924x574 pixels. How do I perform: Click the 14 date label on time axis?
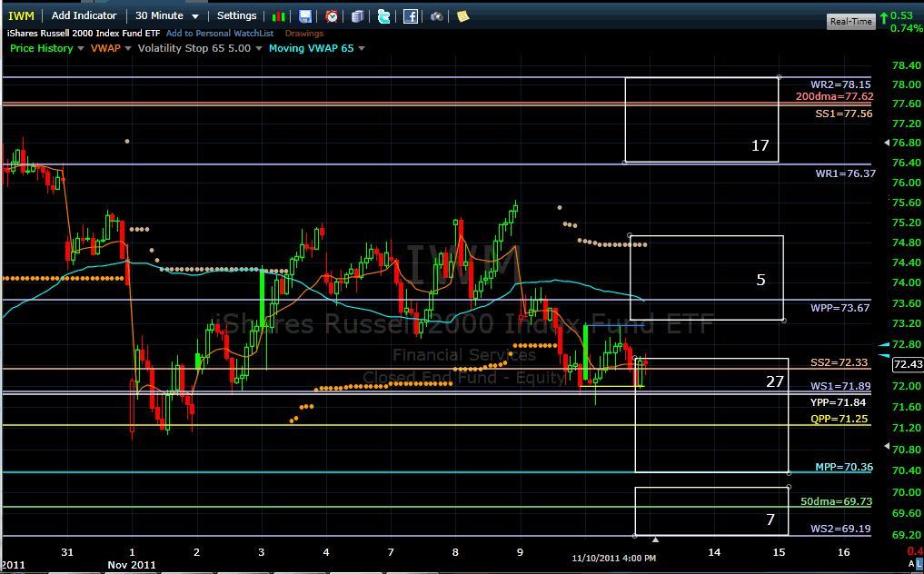point(714,552)
